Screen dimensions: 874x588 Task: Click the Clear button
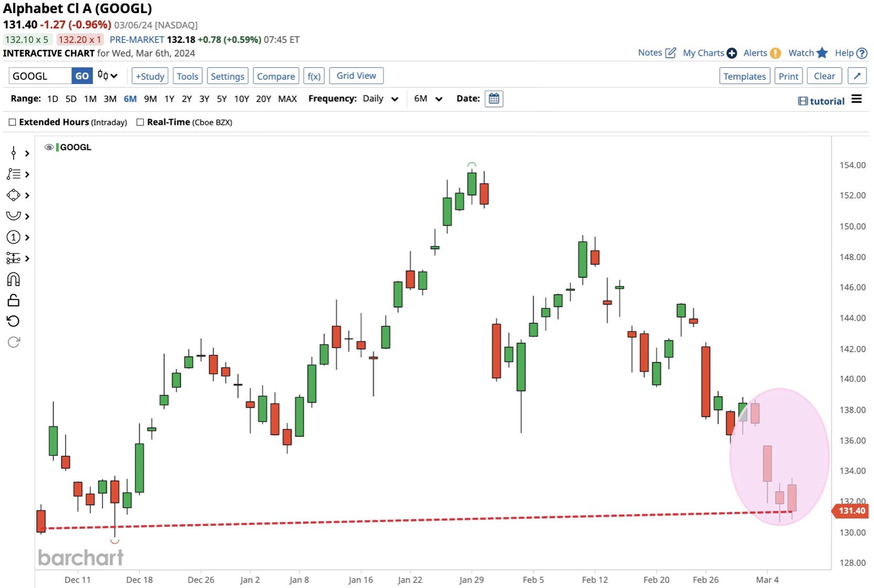(x=824, y=76)
